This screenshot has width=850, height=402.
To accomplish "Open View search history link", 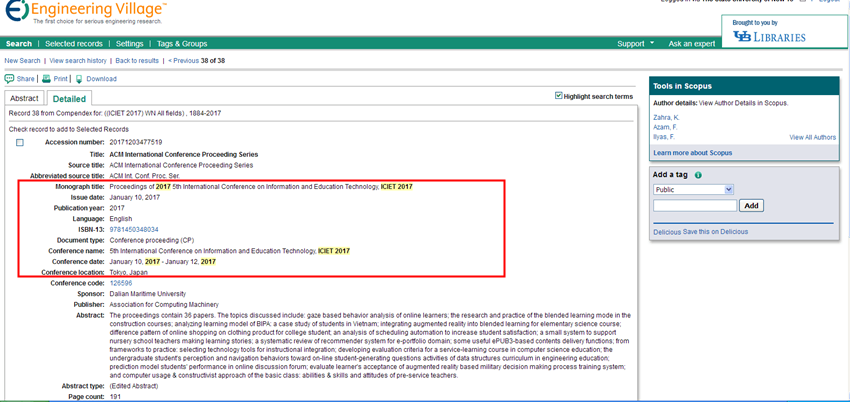I will pyautogui.click(x=78, y=61).
